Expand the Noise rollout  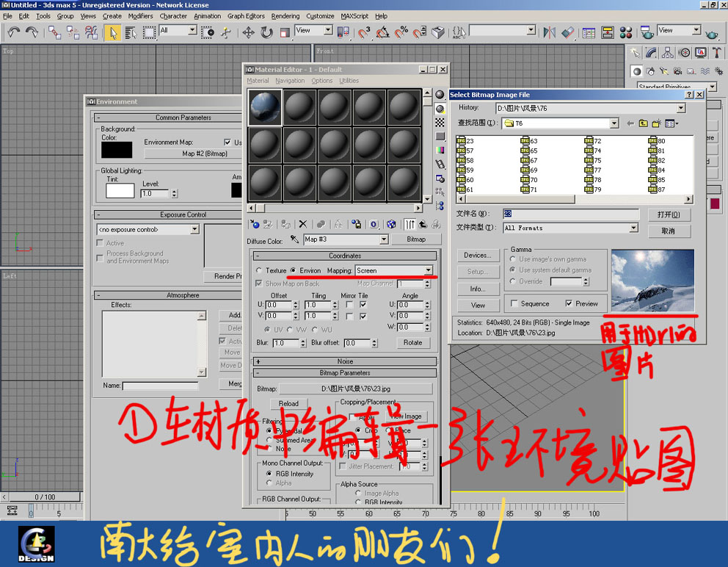pos(345,361)
